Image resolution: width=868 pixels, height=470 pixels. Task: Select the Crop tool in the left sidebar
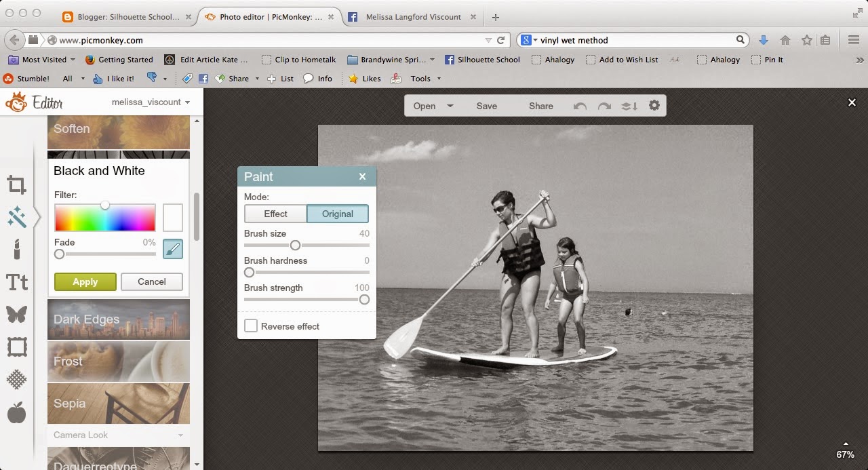point(17,184)
